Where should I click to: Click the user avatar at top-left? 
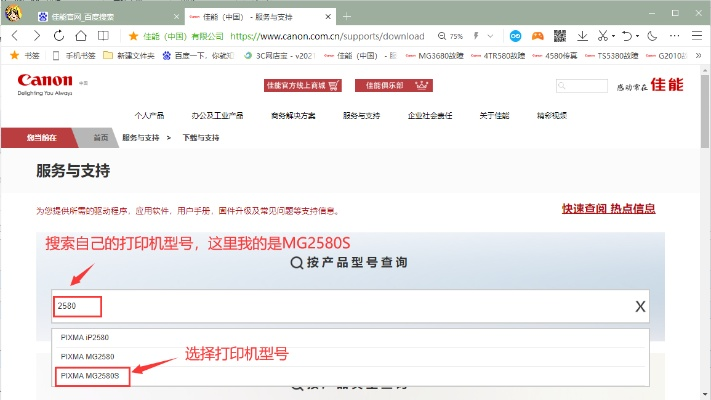(x=14, y=13)
